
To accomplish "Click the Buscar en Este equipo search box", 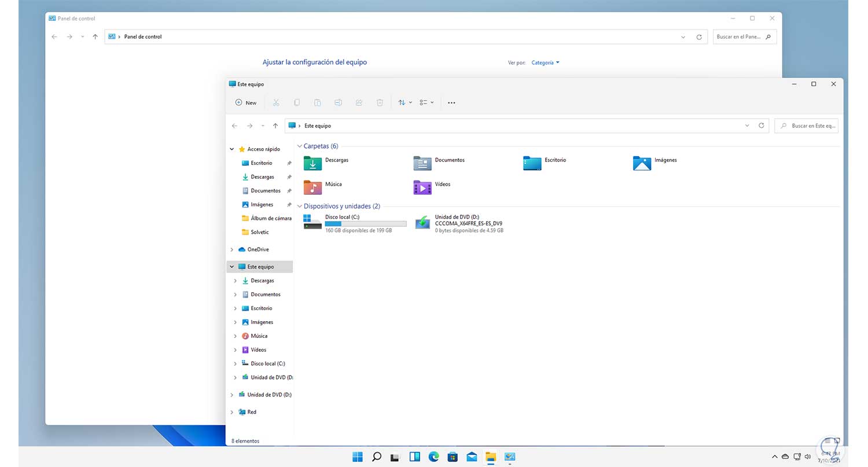I will pyautogui.click(x=806, y=126).
